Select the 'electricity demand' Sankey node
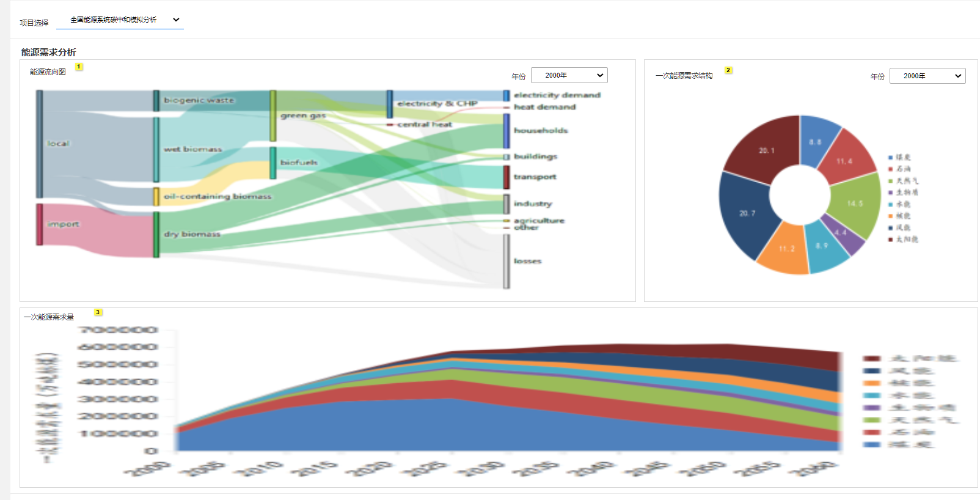Viewport: 980px width, 500px height. tap(506, 95)
